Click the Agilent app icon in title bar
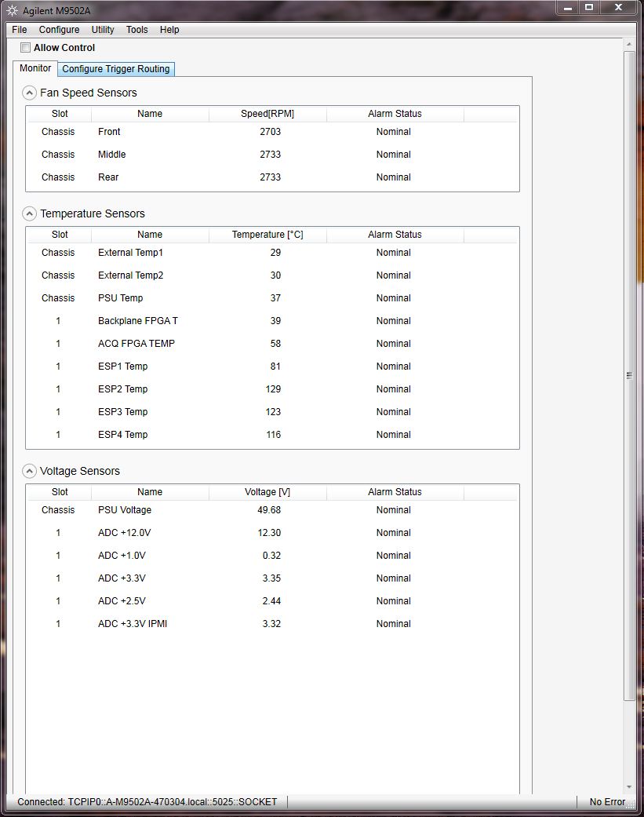The width and height of the screenshot is (644, 817). tap(12, 10)
